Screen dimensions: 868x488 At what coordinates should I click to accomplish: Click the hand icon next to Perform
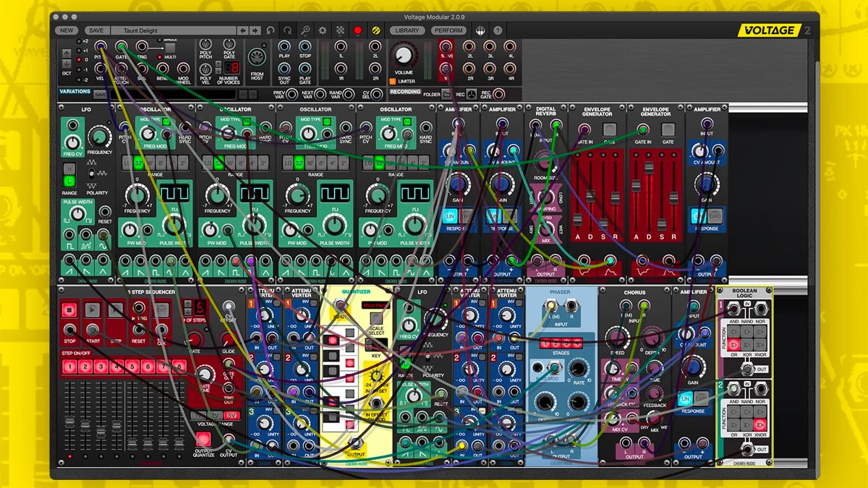[480, 30]
